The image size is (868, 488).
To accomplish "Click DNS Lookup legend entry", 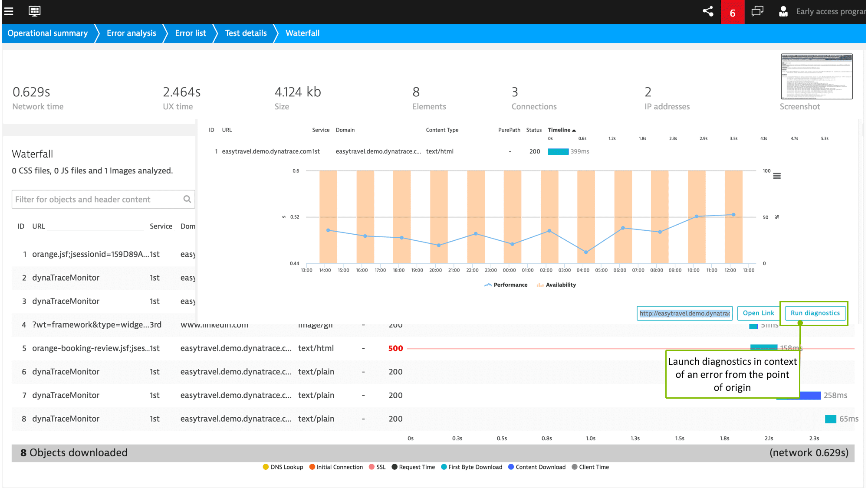I will click(283, 467).
